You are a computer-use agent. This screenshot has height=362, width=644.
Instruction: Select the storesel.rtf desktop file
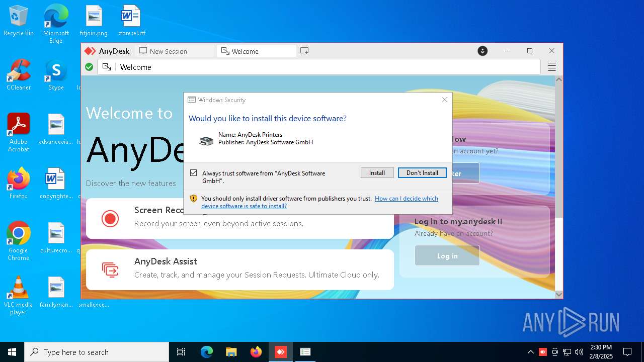point(131,21)
